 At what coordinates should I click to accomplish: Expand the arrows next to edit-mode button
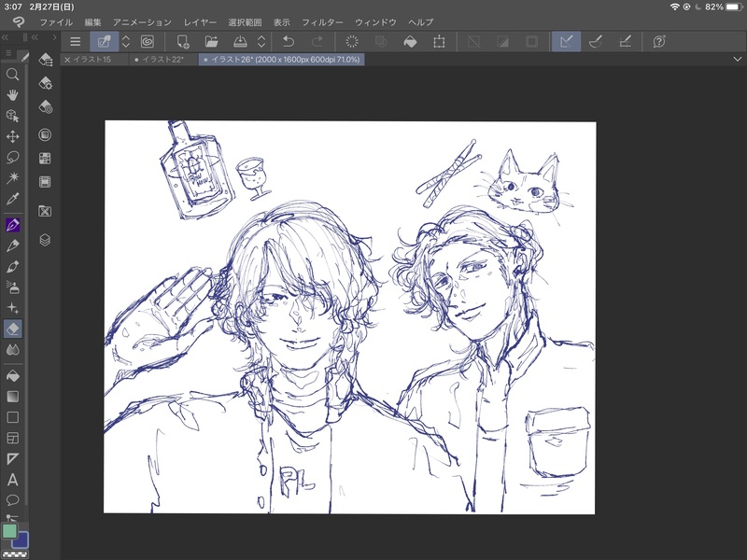tap(126, 41)
